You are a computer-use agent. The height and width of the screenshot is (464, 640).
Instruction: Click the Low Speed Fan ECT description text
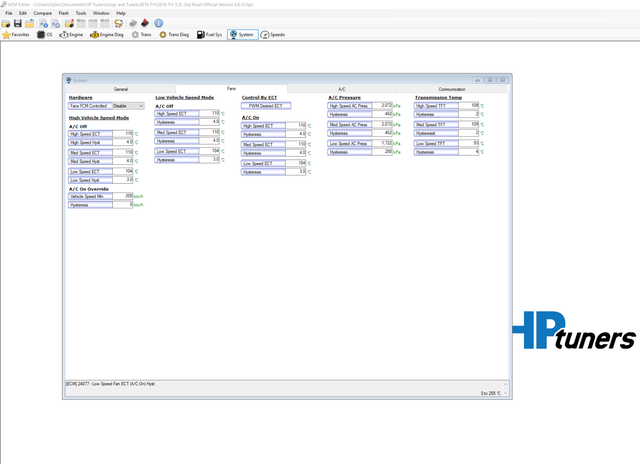[x=111, y=384]
